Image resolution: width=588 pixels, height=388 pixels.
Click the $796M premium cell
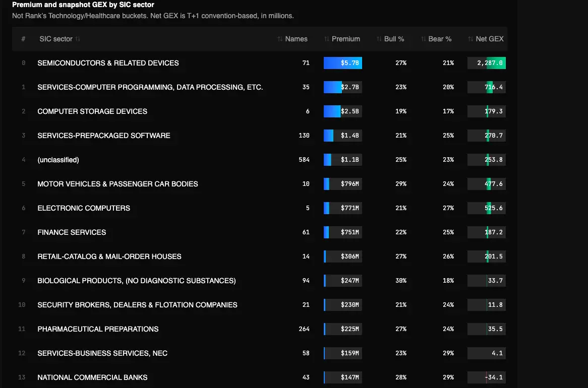pyautogui.click(x=343, y=184)
